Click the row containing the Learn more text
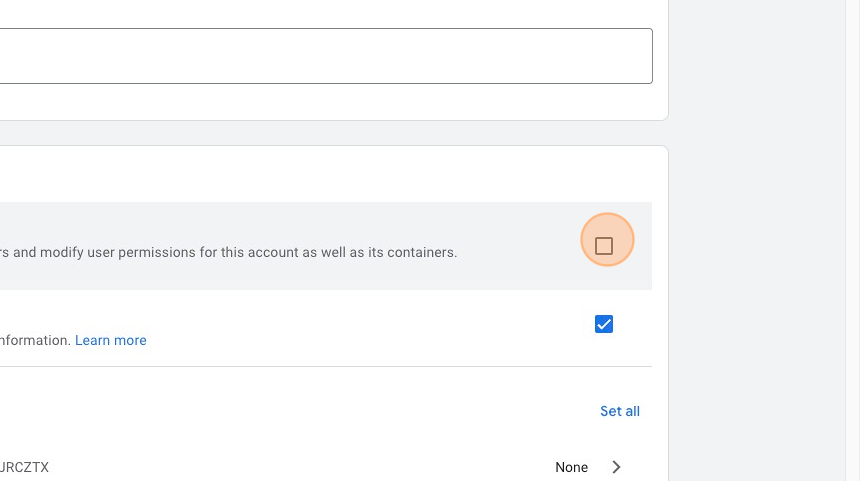The height and width of the screenshot is (481, 860). (300, 326)
